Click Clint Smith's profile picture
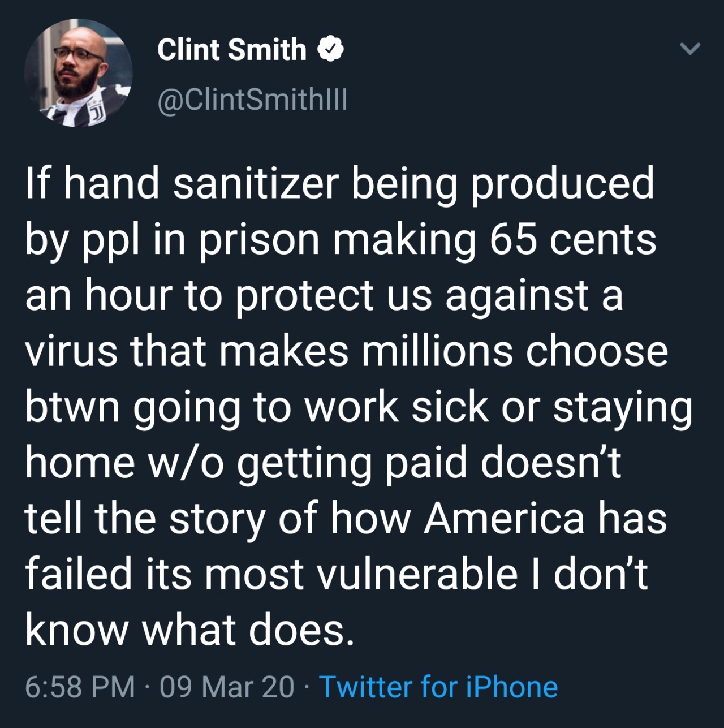The image size is (724, 728). [79, 72]
